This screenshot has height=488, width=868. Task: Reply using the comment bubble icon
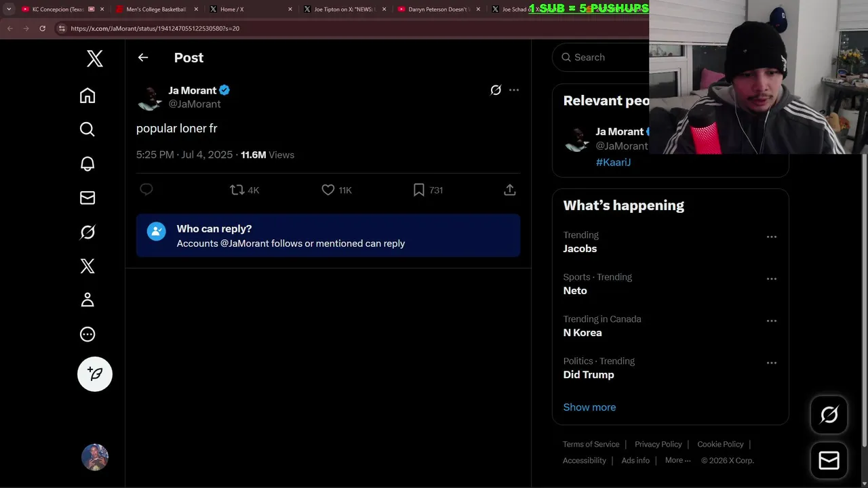(x=146, y=190)
